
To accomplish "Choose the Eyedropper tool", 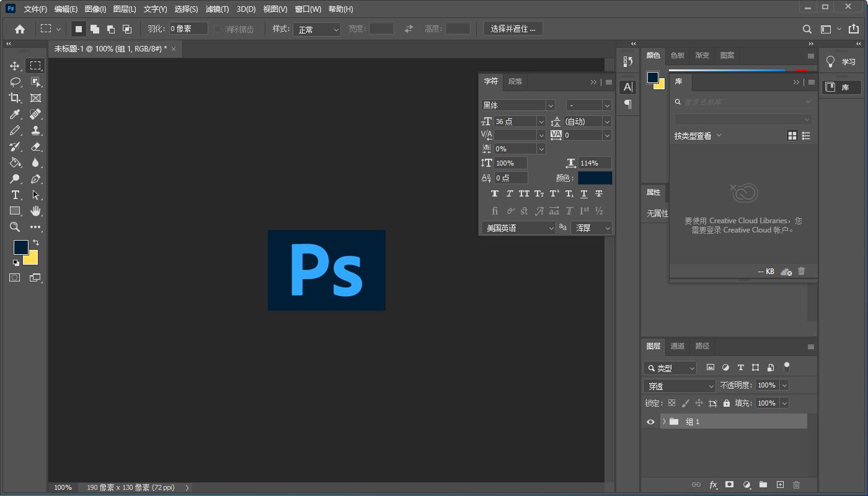I will click(14, 114).
